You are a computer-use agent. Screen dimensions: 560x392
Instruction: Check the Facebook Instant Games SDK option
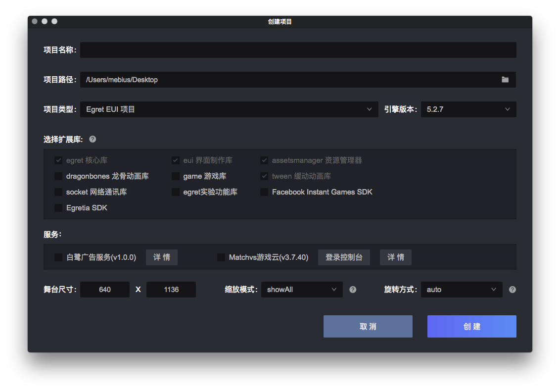tap(264, 192)
